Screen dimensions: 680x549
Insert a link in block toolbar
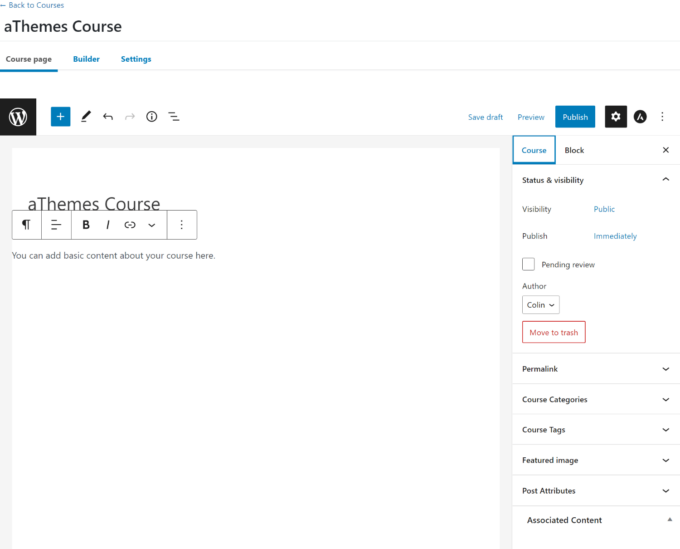pyautogui.click(x=130, y=225)
